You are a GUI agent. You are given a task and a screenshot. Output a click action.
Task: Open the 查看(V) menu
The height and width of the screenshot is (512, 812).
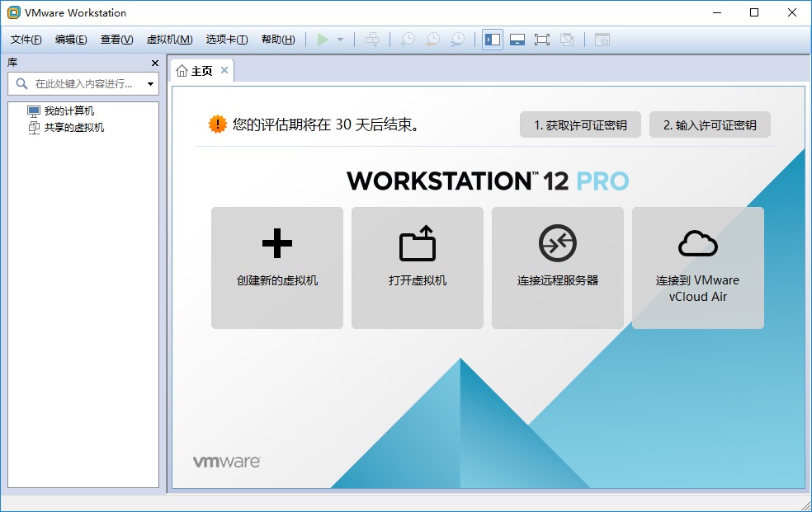[x=116, y=40]
